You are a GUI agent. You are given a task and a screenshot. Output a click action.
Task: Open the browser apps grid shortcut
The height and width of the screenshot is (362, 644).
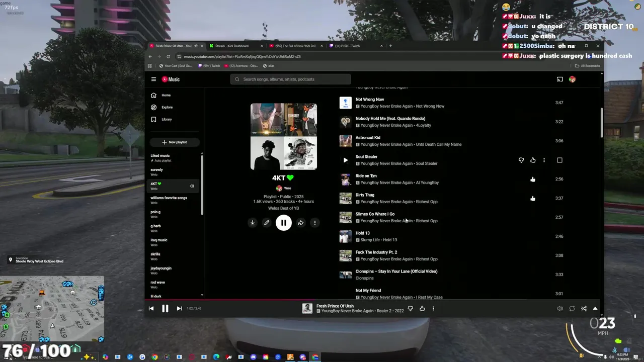149,66
